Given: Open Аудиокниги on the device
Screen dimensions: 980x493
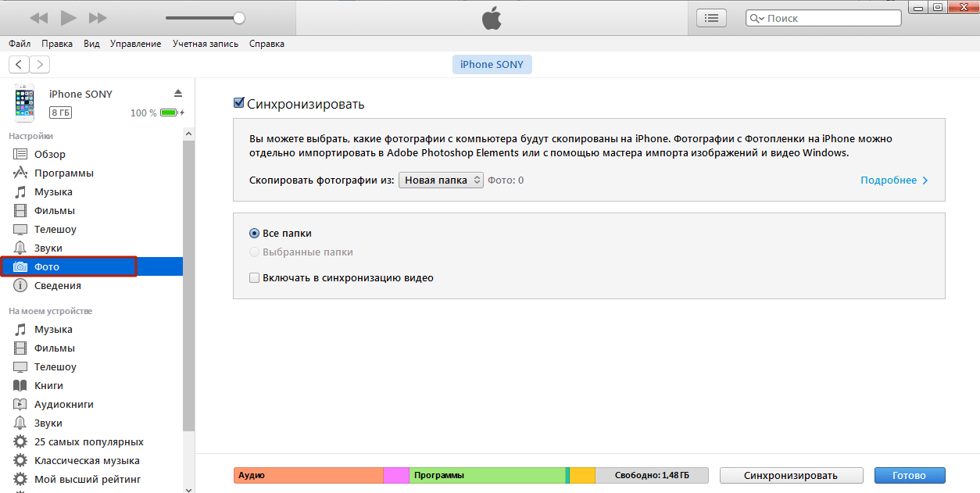Looking at the screenshot, I should click(x=91, y=404).
